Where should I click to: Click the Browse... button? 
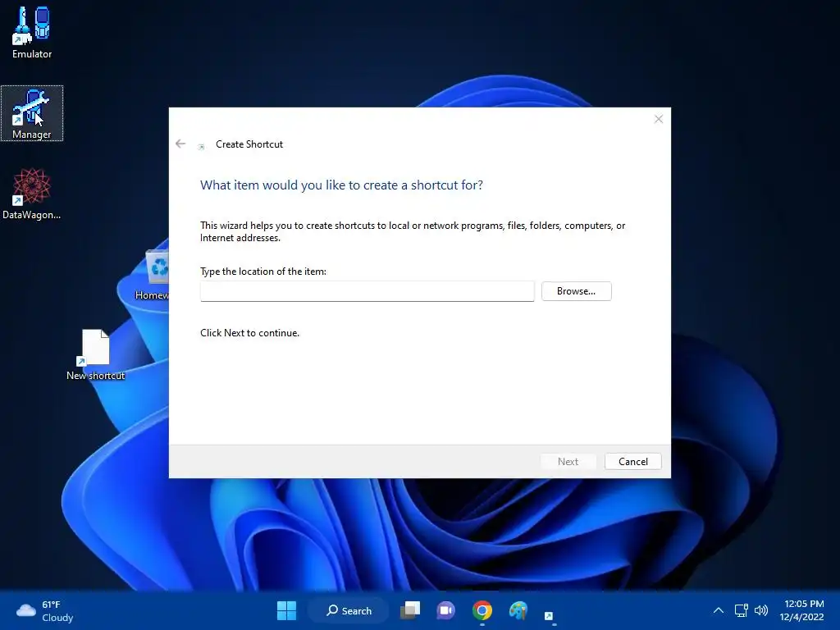576,291
